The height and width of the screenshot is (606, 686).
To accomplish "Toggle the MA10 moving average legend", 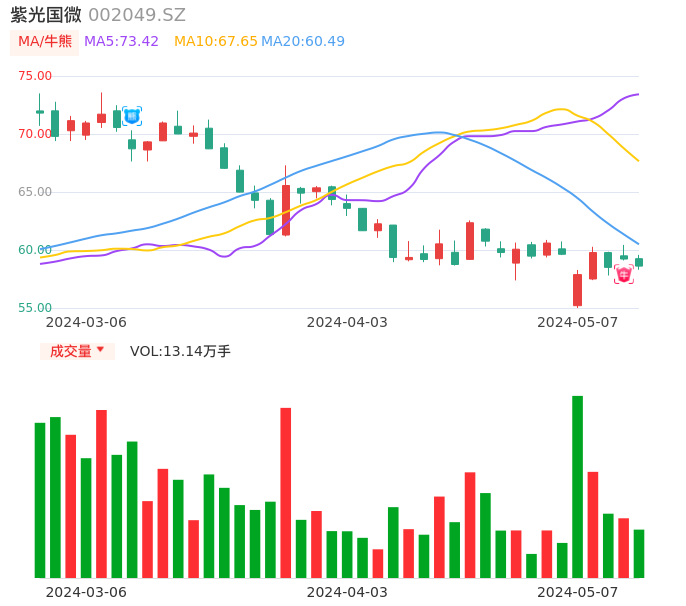I will pos(215,42).
